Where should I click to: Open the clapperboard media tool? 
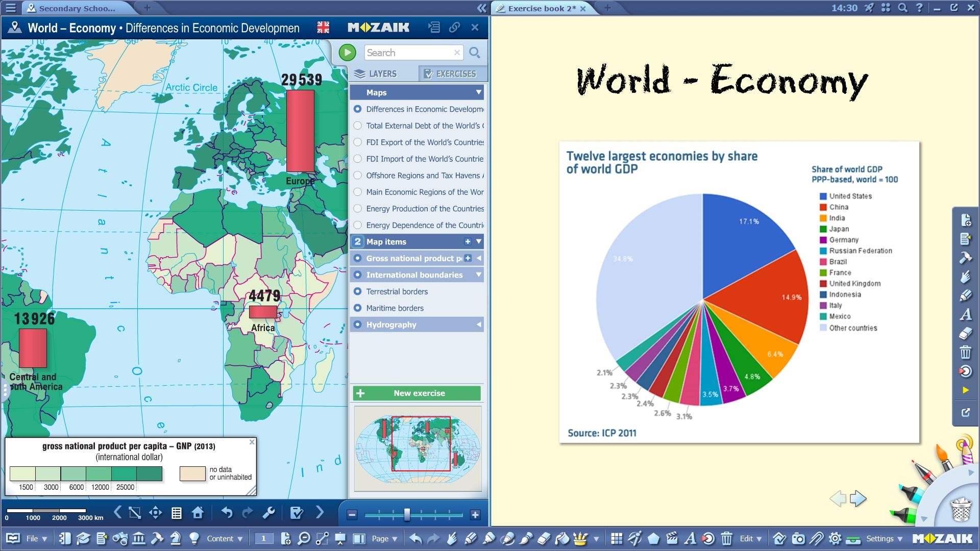(672, 538)
